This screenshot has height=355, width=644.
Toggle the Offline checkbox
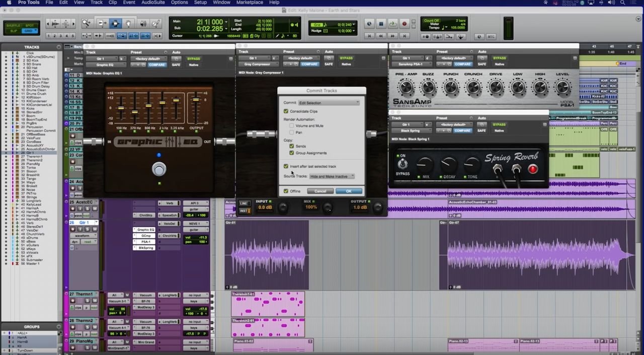coord(286,191)
